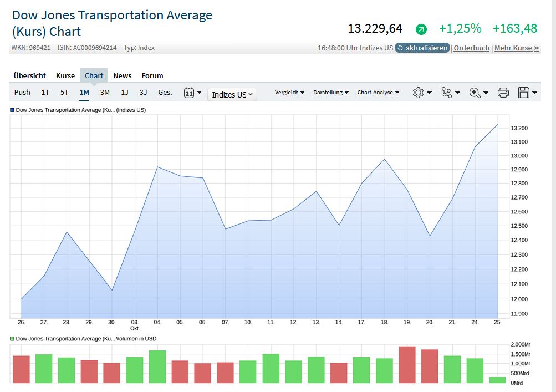Viewport: 556px width, 392px height.
Task: Open the Orderbuch link
Action: point(471,48)
